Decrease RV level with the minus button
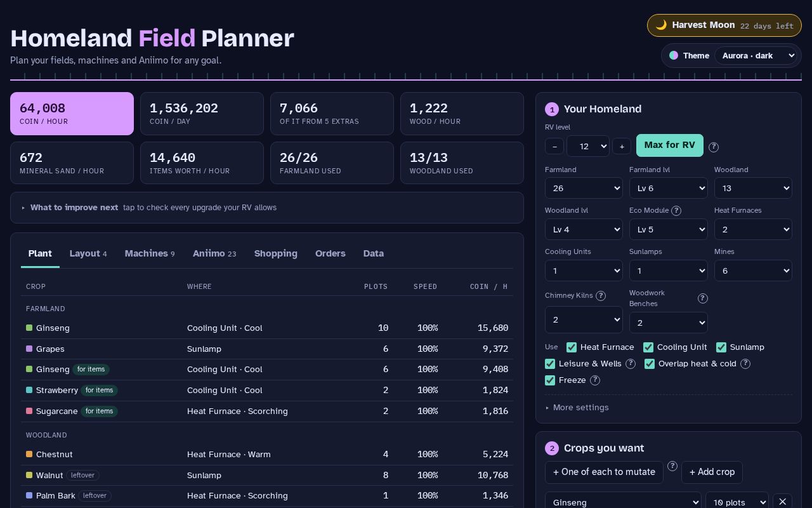The image size is (812, 508). pyautogui.click(x=554, y=147)
